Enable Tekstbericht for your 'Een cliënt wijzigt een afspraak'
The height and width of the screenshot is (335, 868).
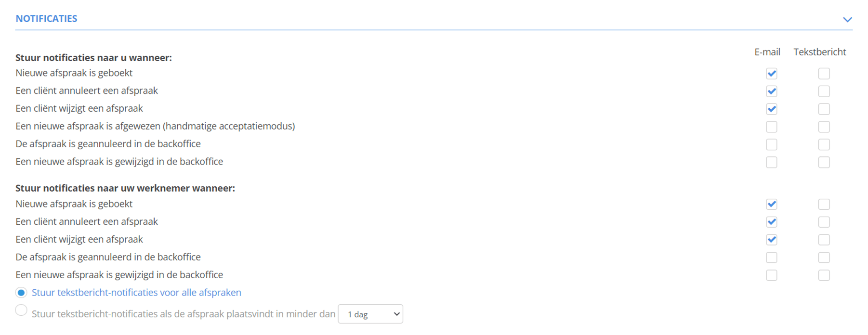pos(824,109)
